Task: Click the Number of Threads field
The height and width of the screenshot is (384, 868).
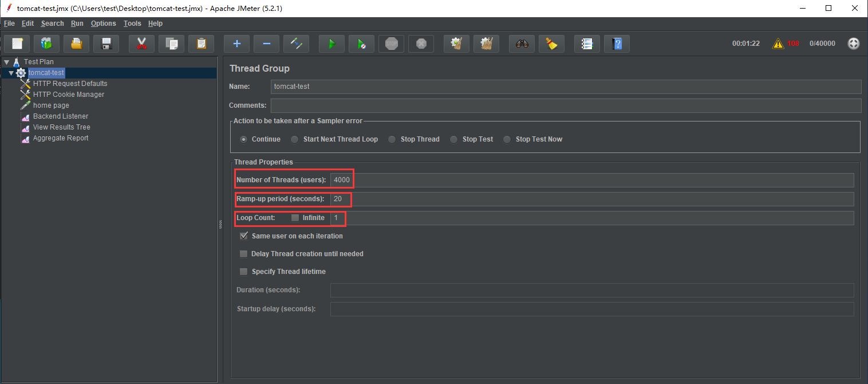Action: (x=592, y=180)
